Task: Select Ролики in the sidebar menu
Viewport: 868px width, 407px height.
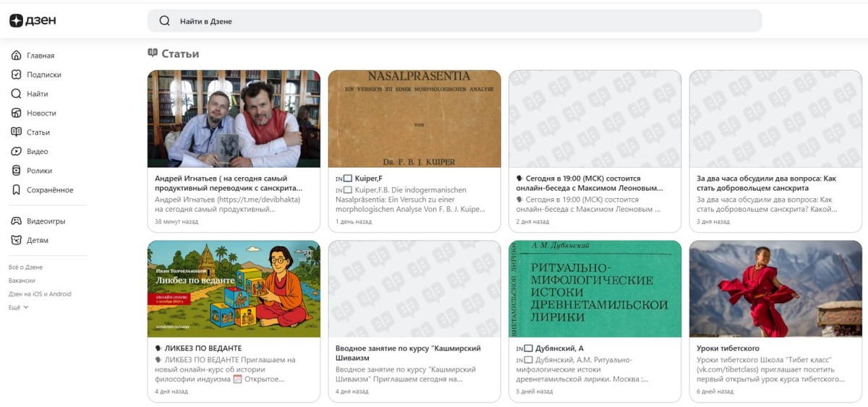Action: click(39, 171)
